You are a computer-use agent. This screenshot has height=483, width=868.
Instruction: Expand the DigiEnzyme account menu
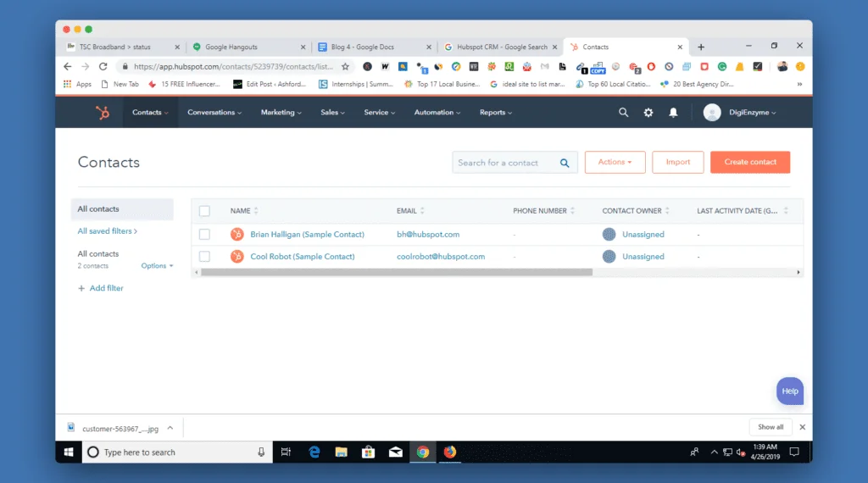752,113
